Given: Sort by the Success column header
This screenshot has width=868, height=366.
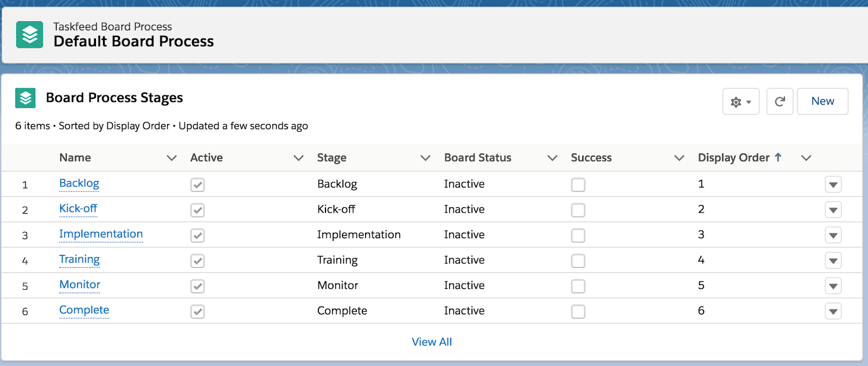Looking at the screenshot, I should coord(591,158).
